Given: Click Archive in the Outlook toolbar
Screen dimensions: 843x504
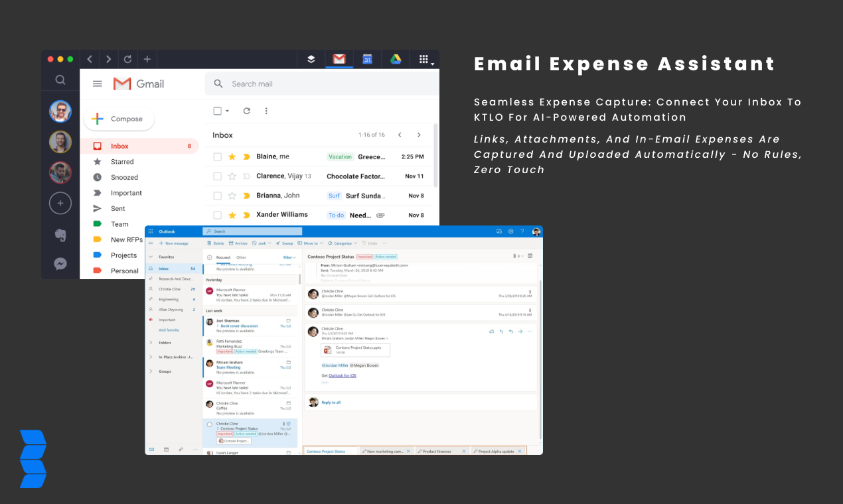Looking at the screenshot, I should click(238, 243).
